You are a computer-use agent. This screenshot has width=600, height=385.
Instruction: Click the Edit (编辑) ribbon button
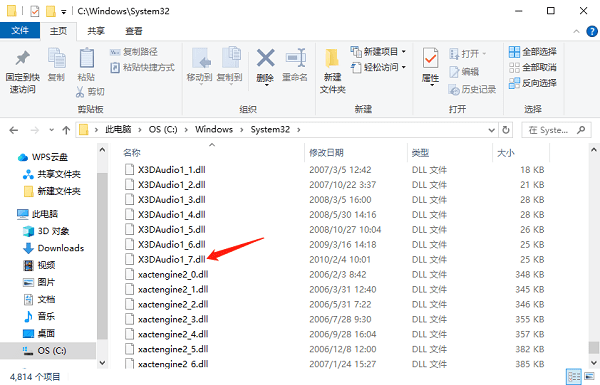point(464,72)
